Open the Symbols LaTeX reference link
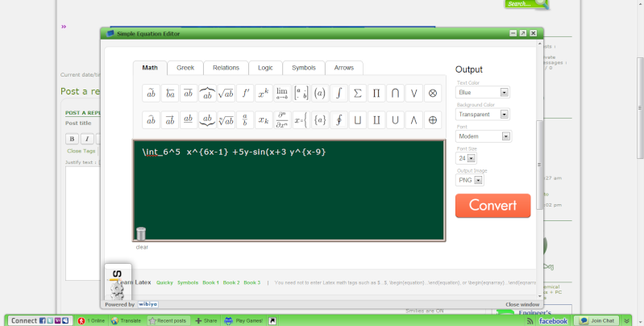The image size is (644, 326). click(x=188, y=282)
